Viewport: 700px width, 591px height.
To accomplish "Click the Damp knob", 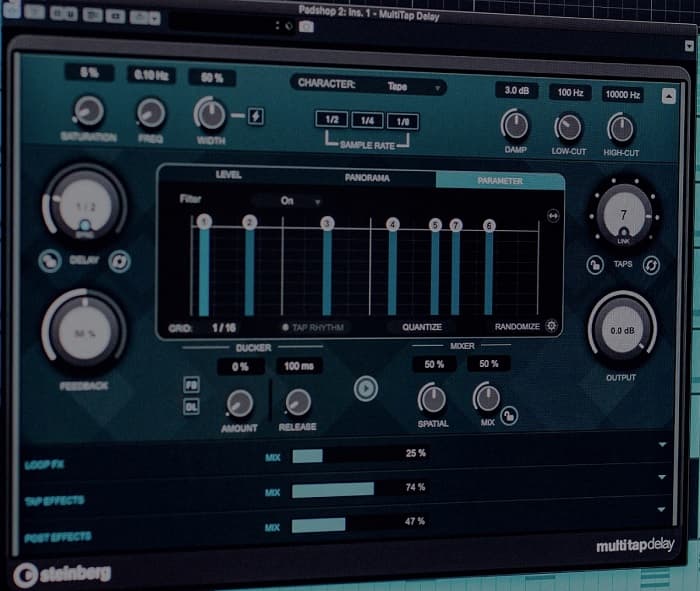I will [515, 125].
